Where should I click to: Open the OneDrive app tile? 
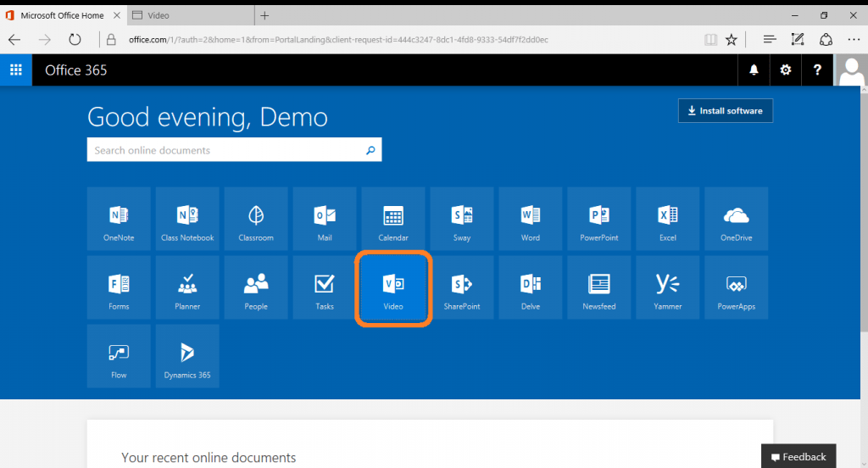click(x=737, y=219)
